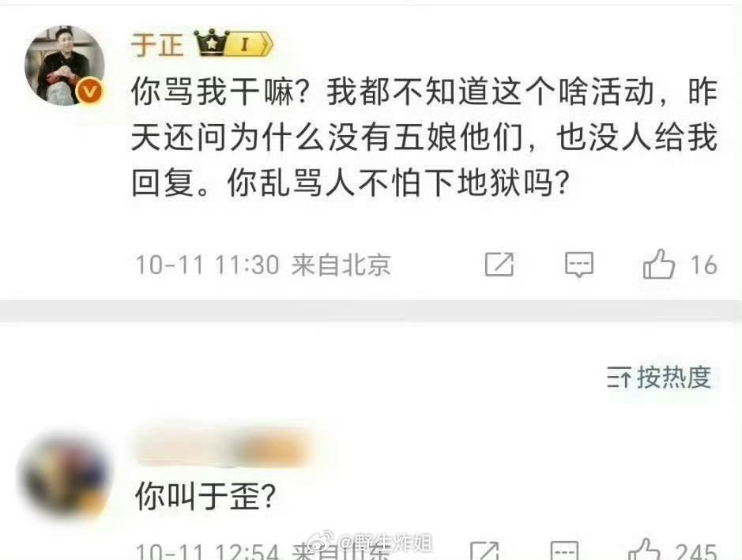Open the poster's round profile avatar

tap(65, 66)
